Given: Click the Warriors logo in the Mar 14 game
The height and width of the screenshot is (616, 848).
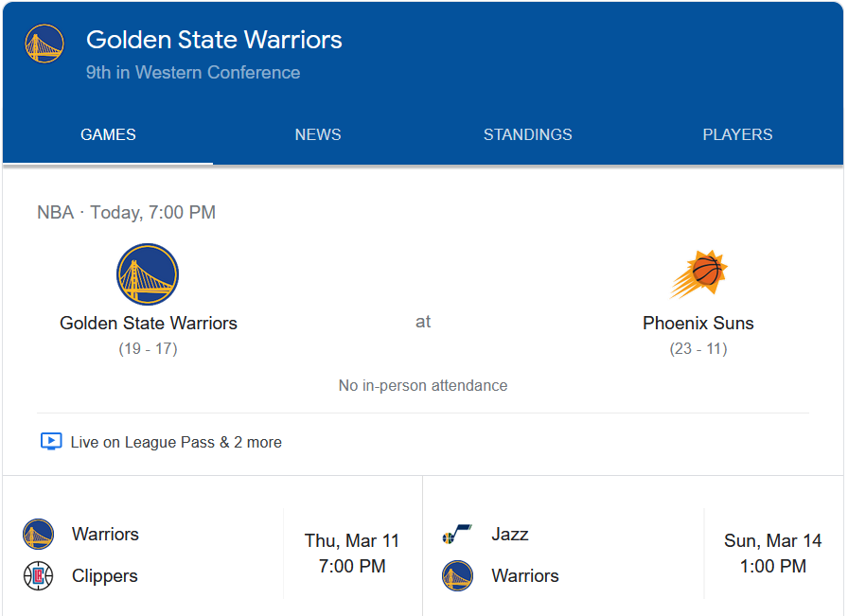Looking at the screenshot, I should tap(457, 576).
